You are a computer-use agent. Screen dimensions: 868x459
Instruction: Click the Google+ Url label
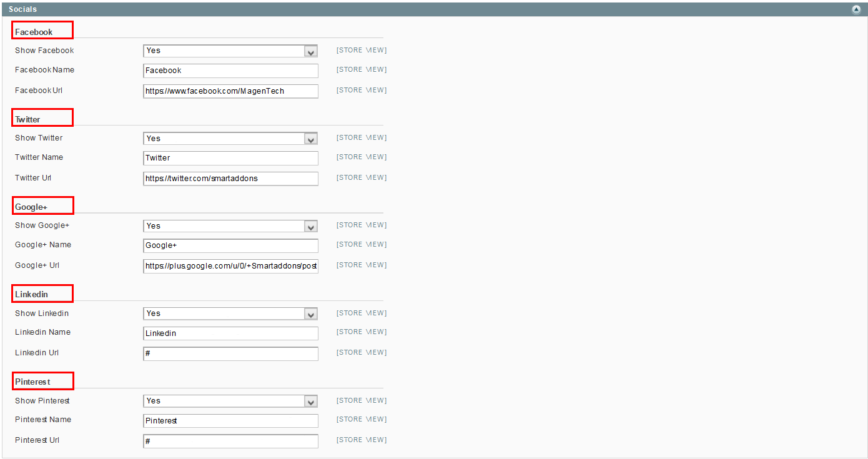click(x=37, y=265)
